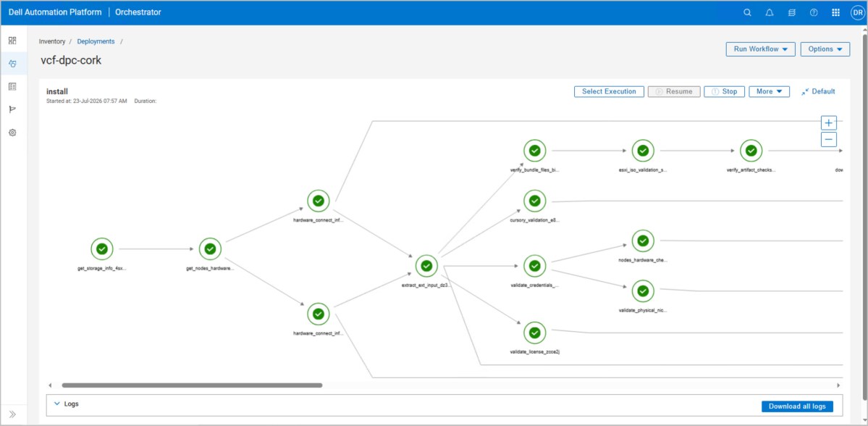The height and width of the screenshot is (426, 868).
Task: Open the help question mark icon
Action: [814, 13]
